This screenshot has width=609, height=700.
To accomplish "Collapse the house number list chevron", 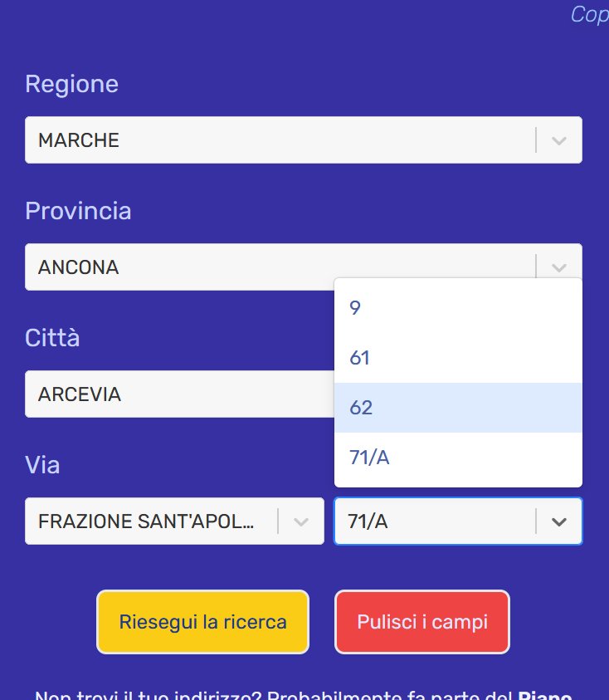I will pos(559,521).
